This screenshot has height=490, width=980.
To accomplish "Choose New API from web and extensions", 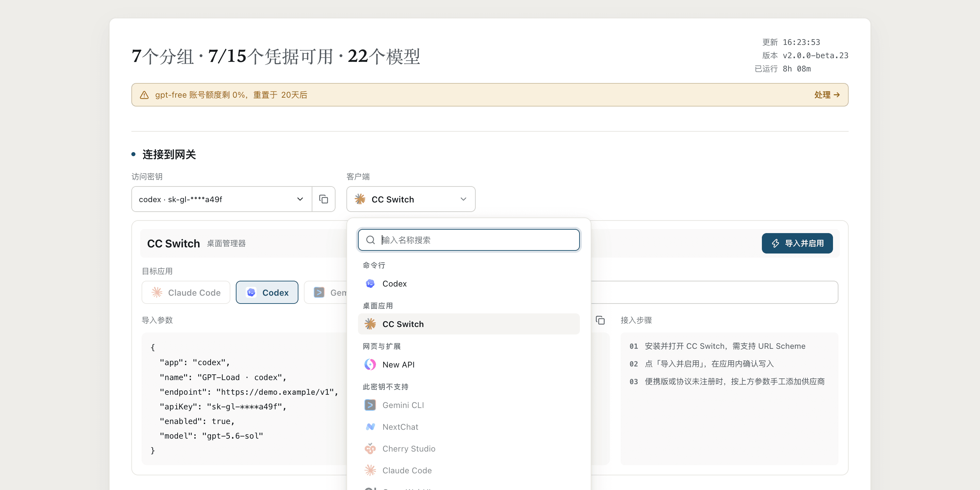I will click(x=469, y=364).
